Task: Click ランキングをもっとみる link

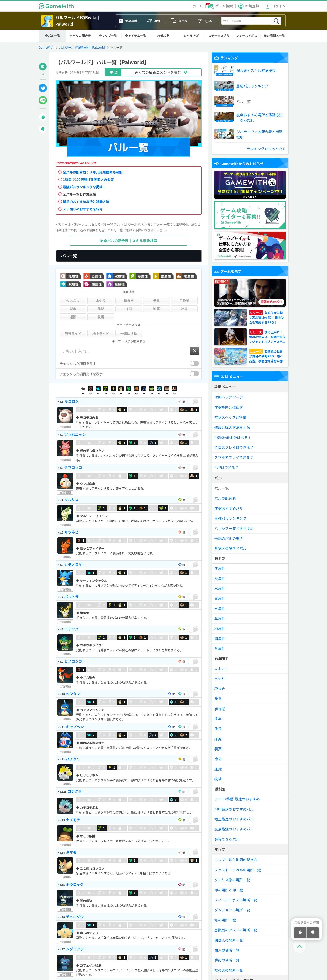Action: [266, 149]
